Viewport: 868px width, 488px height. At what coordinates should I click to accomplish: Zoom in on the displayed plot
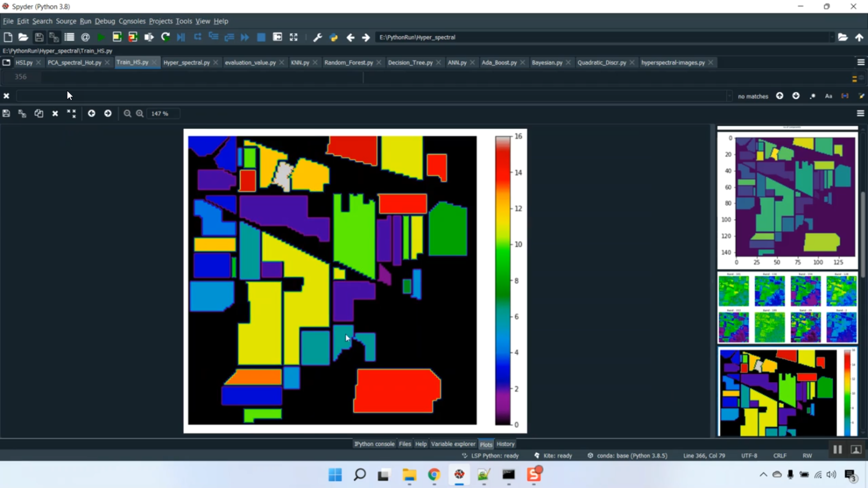139,113
